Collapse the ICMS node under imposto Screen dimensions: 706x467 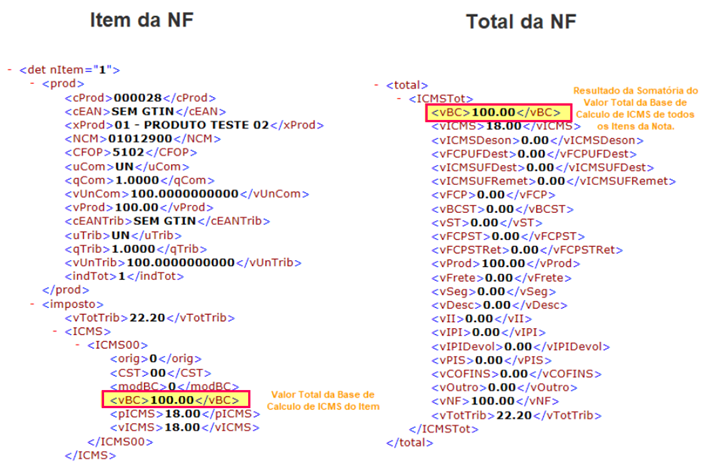[x=55, y=330]
